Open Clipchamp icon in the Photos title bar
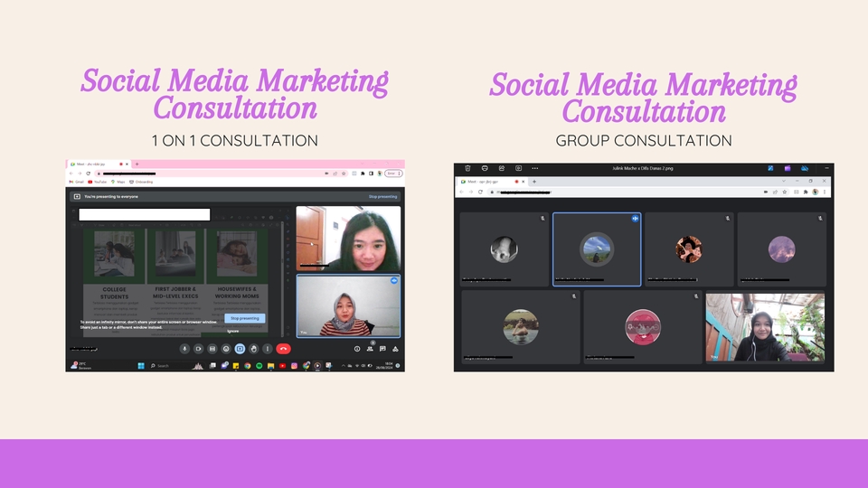This screenshot has height=488, width=868. (x=788, y=168)
